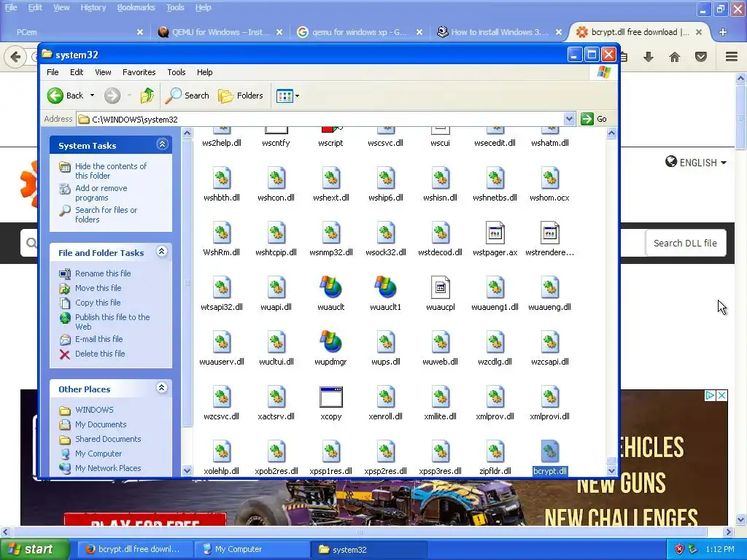Open the security shield tray icon
The image size is (747, 560).
(679, 549)
